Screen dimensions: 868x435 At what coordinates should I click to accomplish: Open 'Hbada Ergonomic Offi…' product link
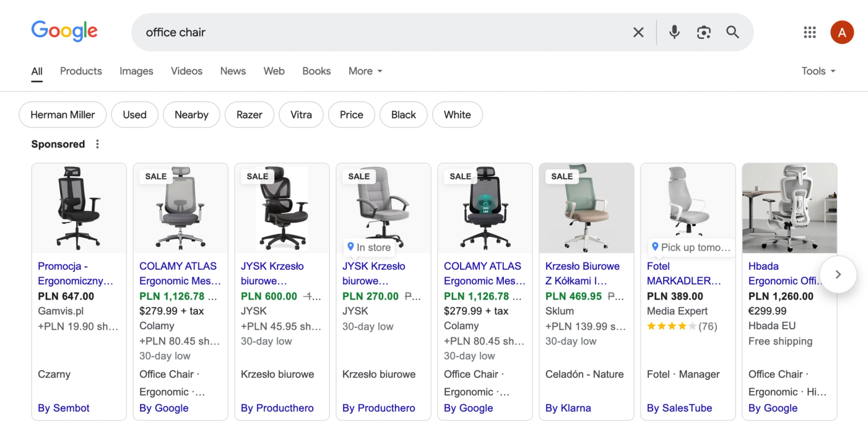(786, 273)
